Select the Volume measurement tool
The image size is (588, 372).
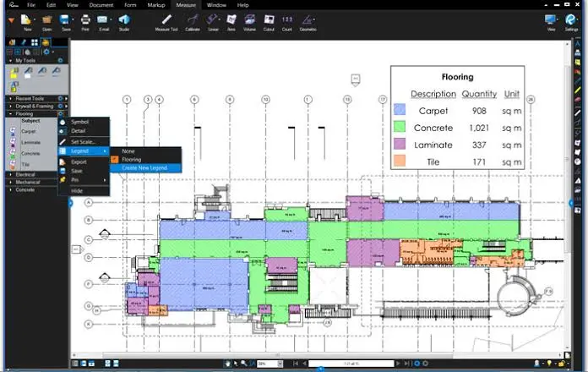tap(249, 19)
